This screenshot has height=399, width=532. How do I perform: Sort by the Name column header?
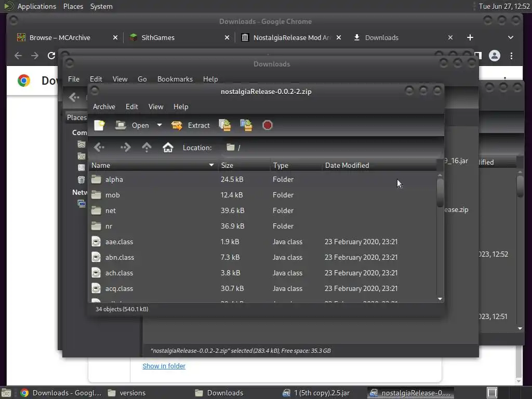pyautogui.click(x=153, y=165)
